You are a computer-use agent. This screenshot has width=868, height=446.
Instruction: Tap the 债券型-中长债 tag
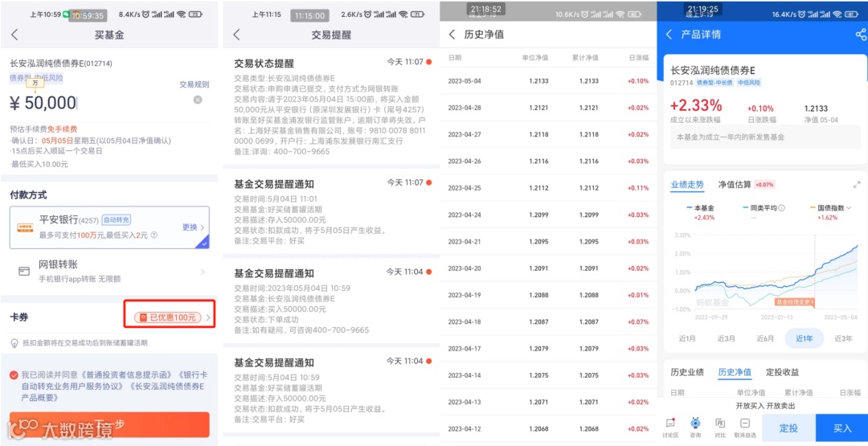click(x=714, y=83)
